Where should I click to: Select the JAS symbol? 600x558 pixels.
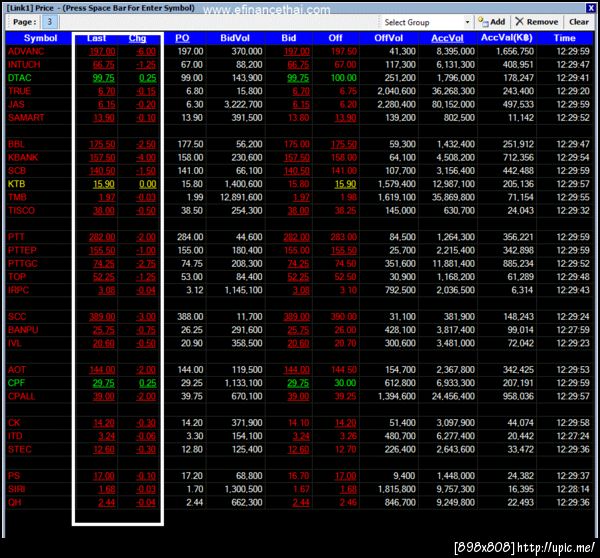(x=16, y=104)
